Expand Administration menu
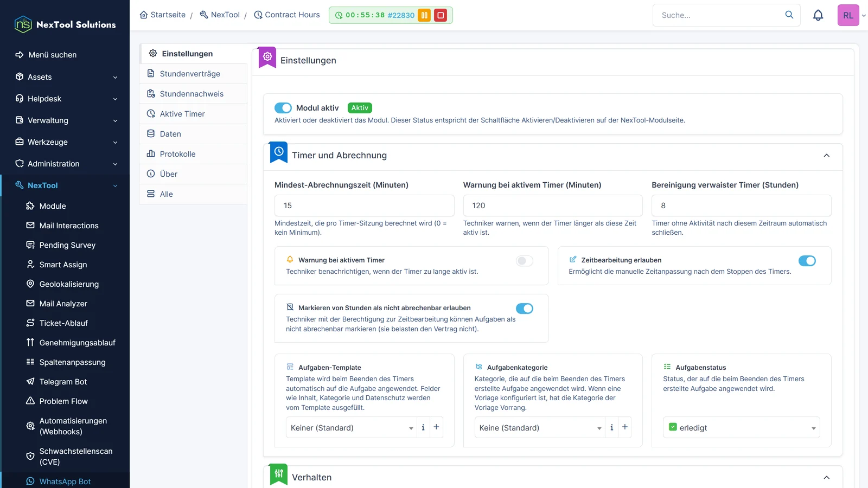 [65, 164]
